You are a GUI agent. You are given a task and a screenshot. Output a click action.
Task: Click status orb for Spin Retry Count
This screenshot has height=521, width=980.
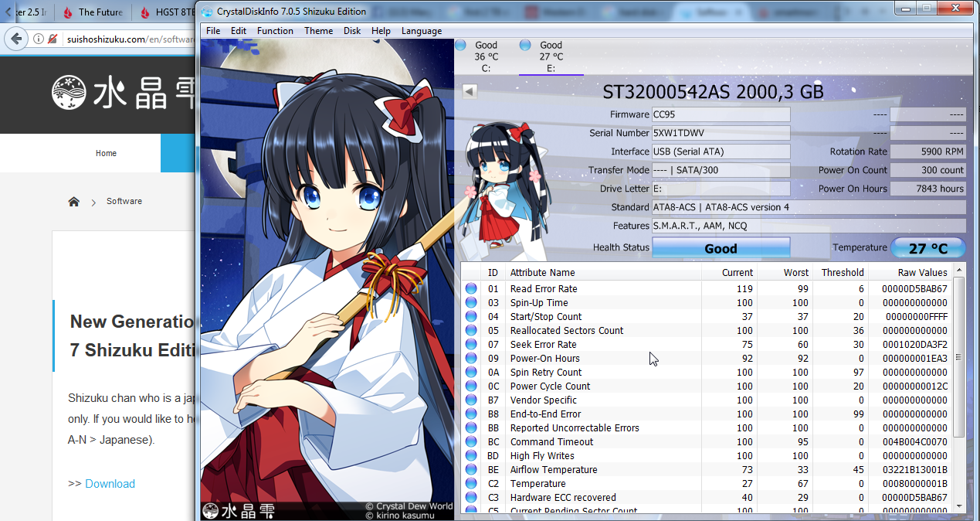[x=471, y=373]
